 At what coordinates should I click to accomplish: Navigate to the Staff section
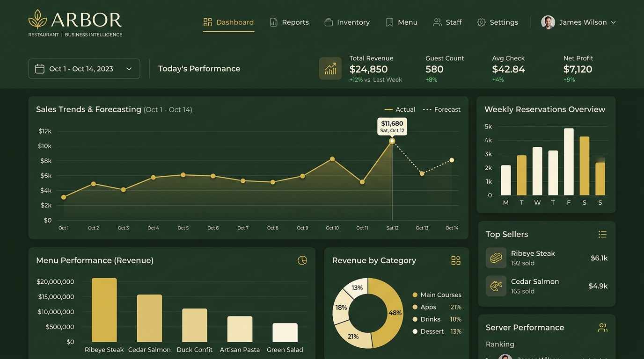[447, 22]
